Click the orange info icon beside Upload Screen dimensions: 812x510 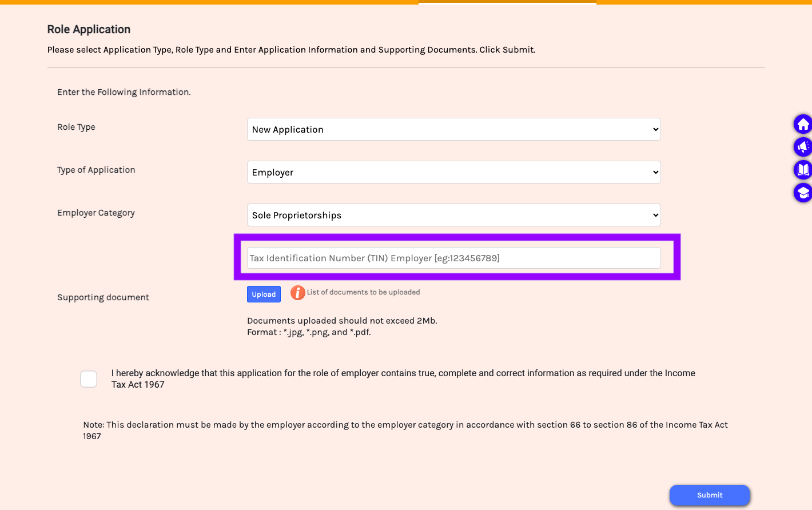297,293
